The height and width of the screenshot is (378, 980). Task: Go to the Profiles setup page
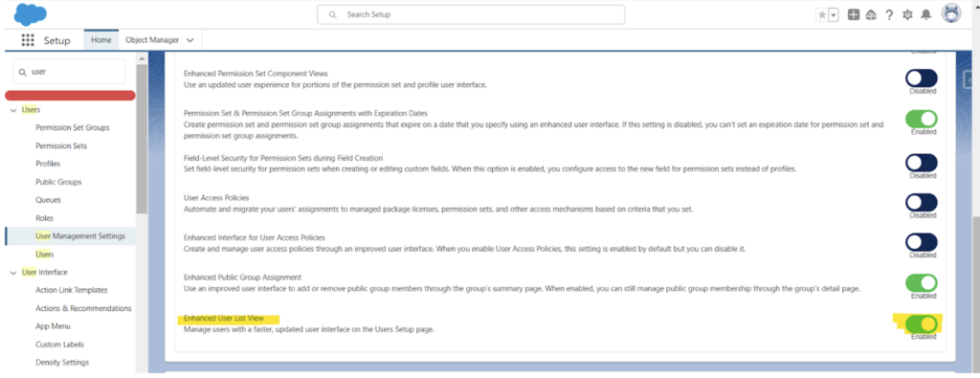point(48,164)
